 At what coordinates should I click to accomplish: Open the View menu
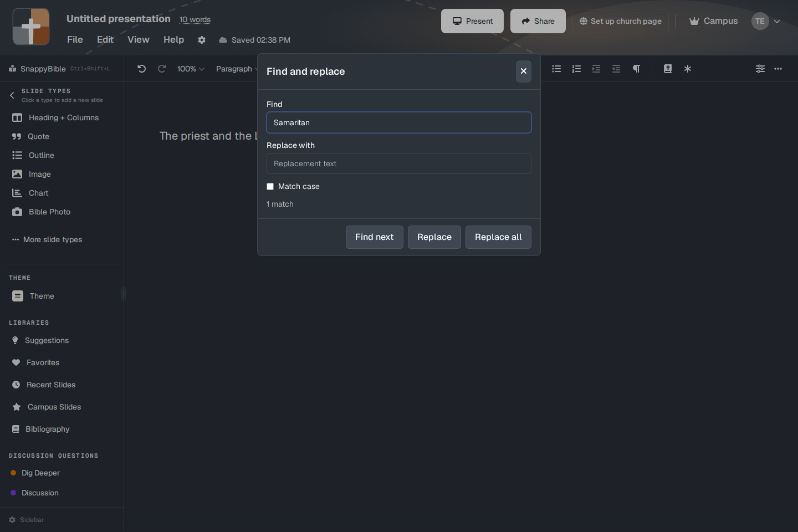139,40
